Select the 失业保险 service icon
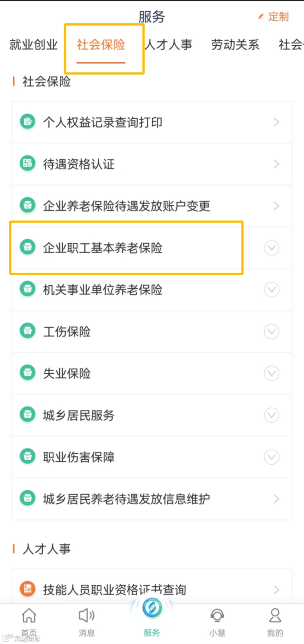304x644 pixels. coord(27,373)
